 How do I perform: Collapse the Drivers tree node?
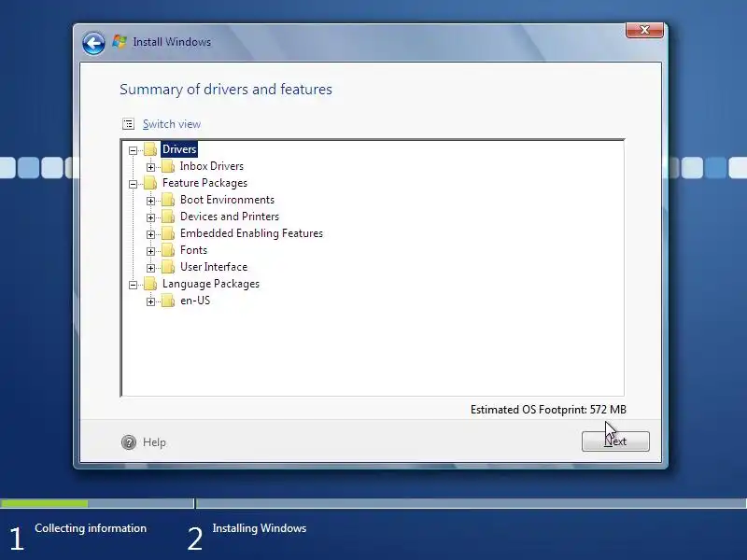[x=133, y=150]
